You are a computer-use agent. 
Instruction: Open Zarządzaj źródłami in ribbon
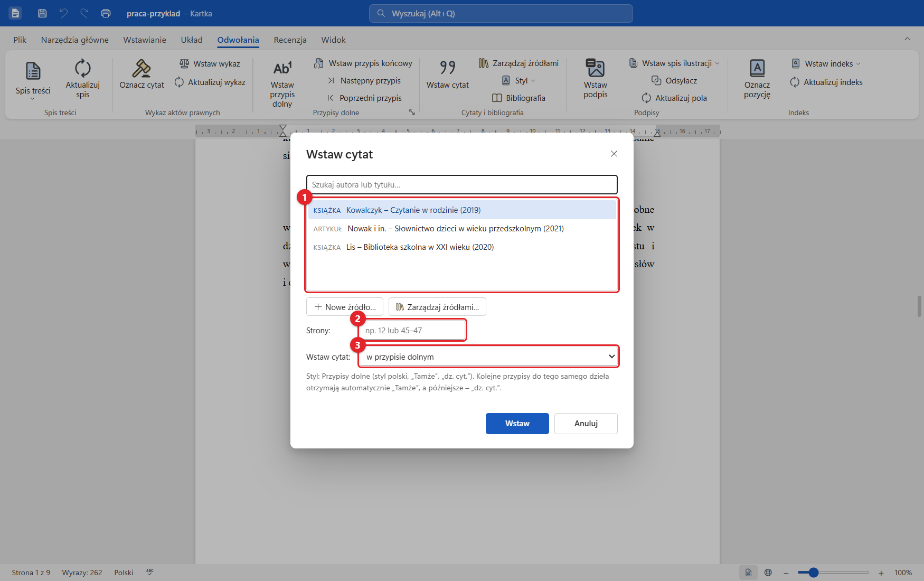pos(518,63)
